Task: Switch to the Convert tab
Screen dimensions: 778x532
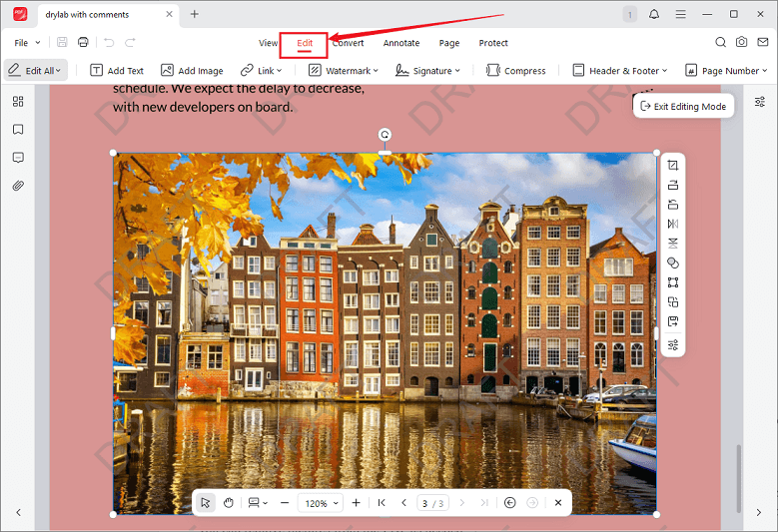Action: click(348, 43)
